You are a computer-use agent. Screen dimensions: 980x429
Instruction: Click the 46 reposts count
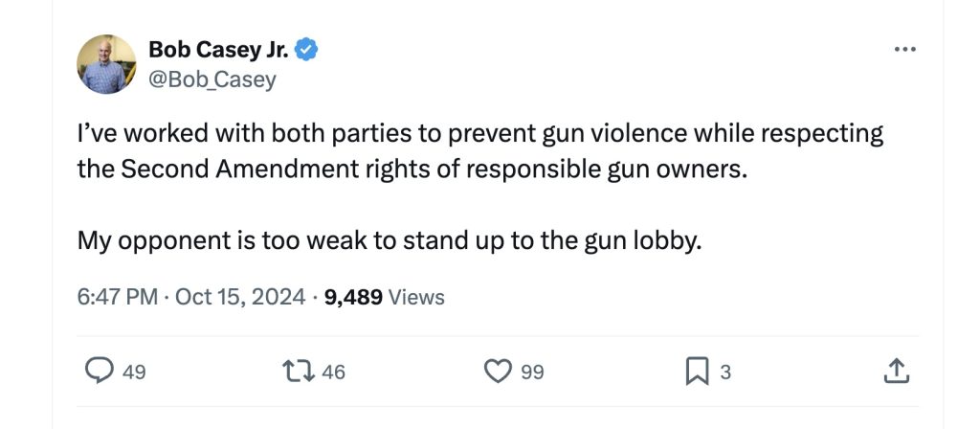[333, 372]
